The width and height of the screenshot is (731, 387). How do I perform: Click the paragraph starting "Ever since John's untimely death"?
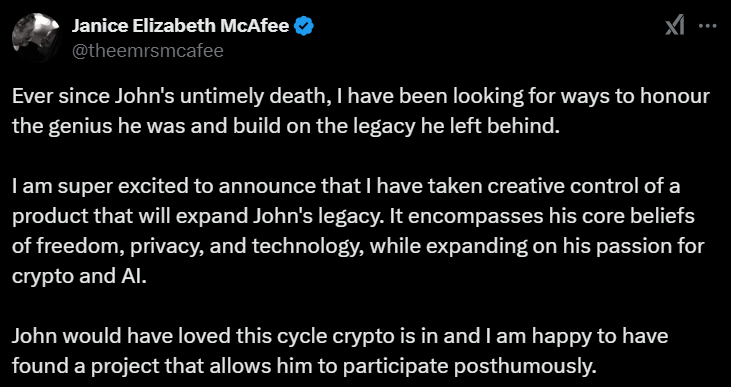pos(360,112)
